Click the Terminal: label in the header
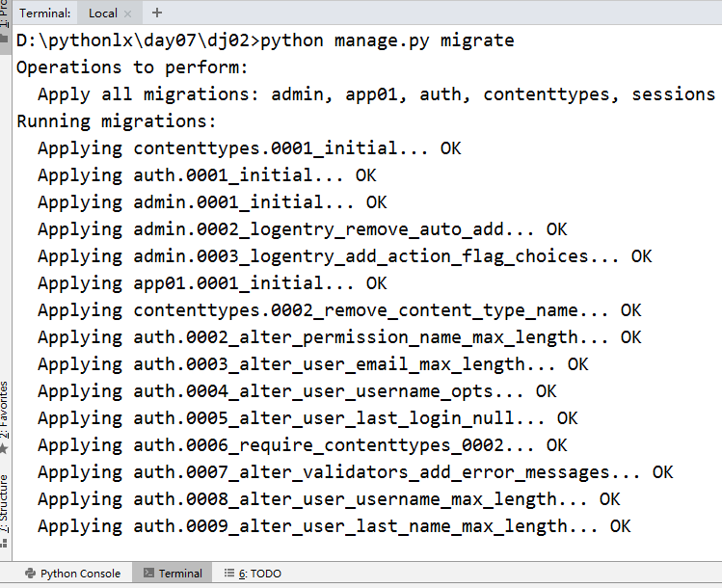The width and height of the screenshot is (722, 588). pyautogui.click(x=45, y=13)
